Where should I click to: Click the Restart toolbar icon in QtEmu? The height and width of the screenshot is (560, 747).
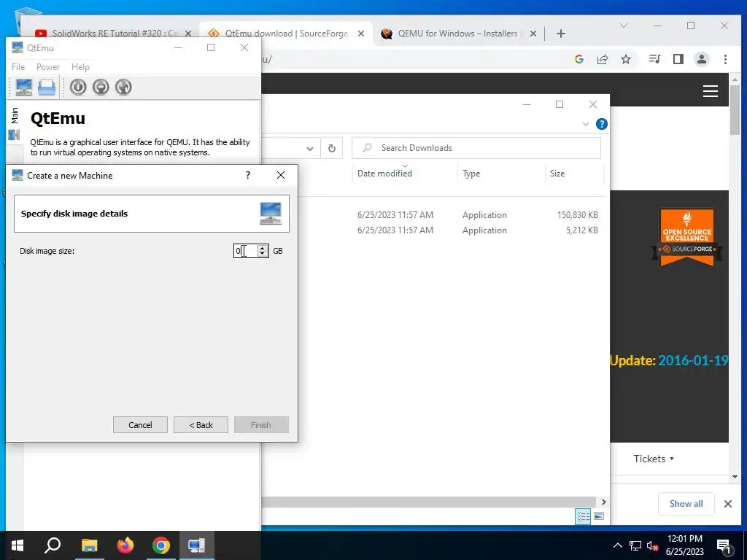point(123,87)
